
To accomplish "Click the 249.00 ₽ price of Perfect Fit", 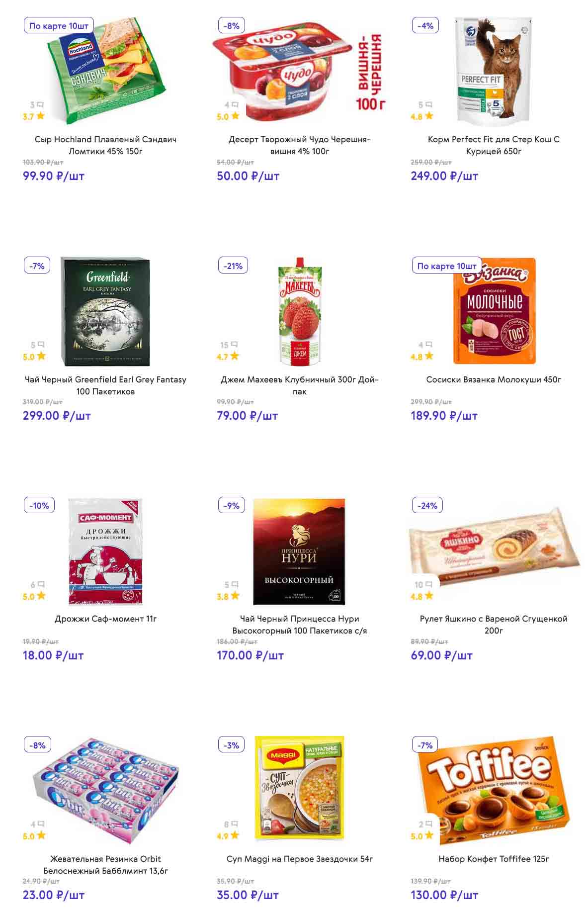I will 444,176.
